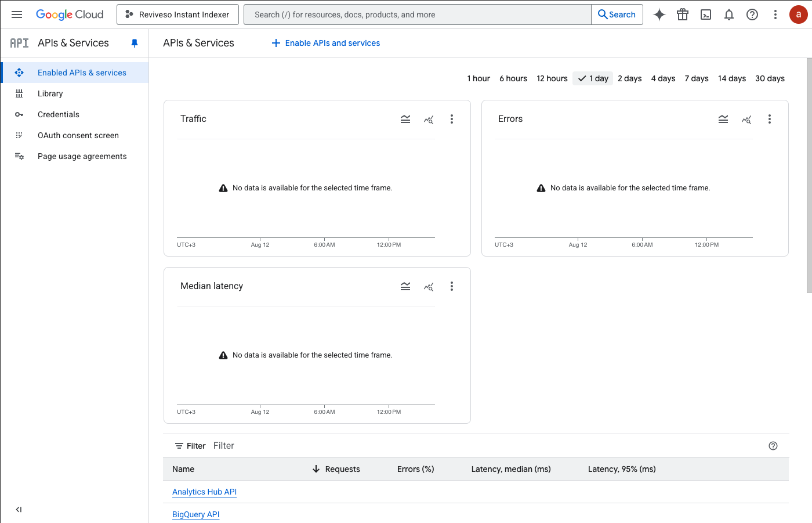Click the table Filter input field
The height and width of the screenshot is (523, 812).
[x=487, y=446]
